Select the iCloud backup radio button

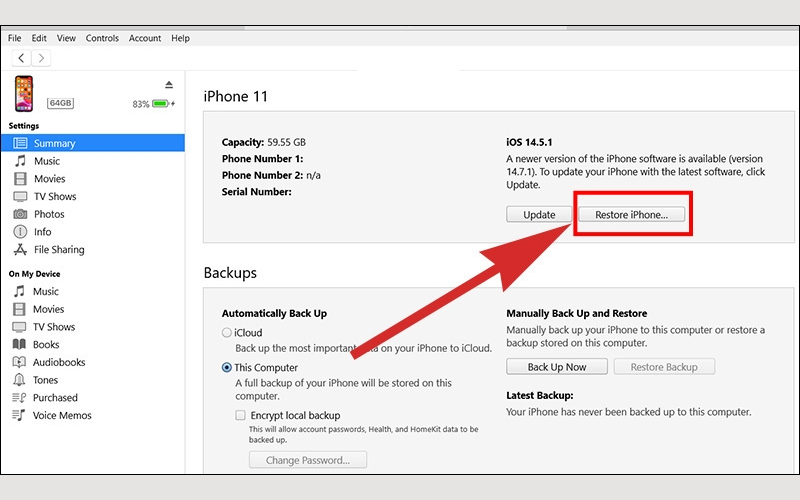(x=227, y=333)
